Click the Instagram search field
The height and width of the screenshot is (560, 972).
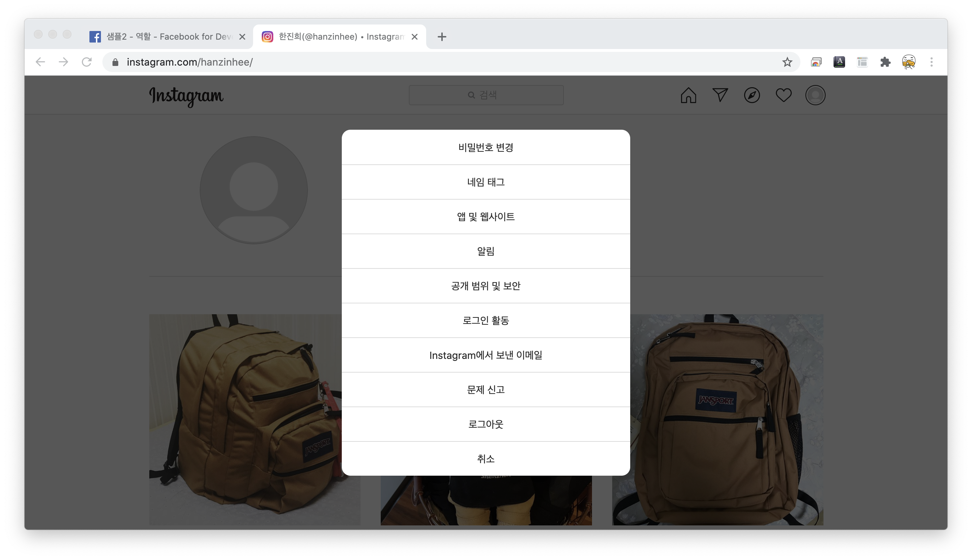486,95
